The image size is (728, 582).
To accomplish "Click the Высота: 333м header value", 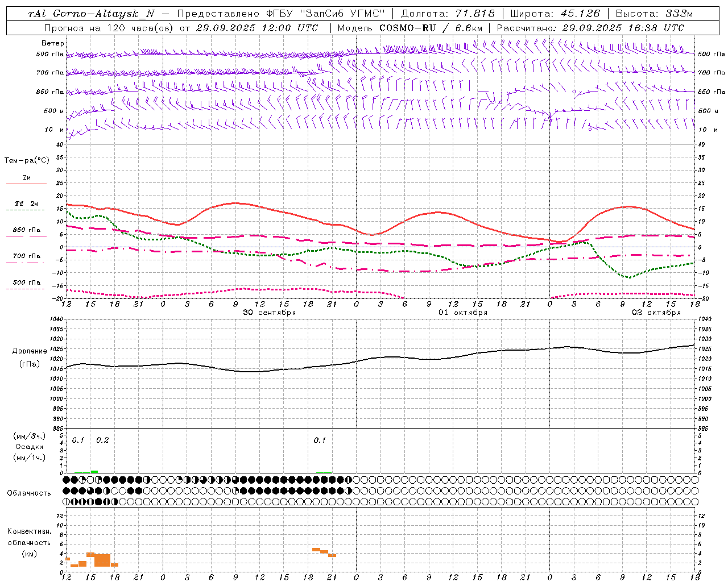I will pyautogui.click(x=654, y=14).
